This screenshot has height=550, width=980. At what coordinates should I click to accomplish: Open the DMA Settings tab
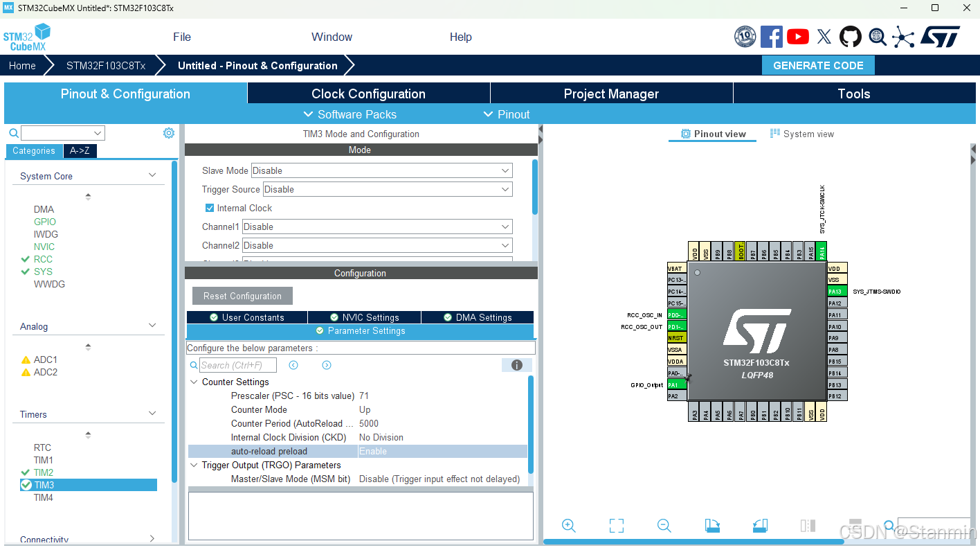tap(478, 317)
